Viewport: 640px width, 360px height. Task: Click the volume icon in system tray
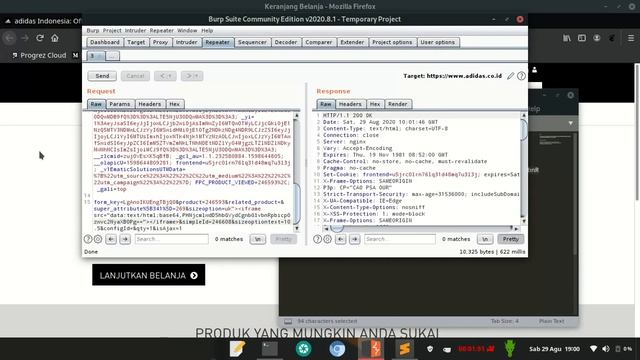606,349
